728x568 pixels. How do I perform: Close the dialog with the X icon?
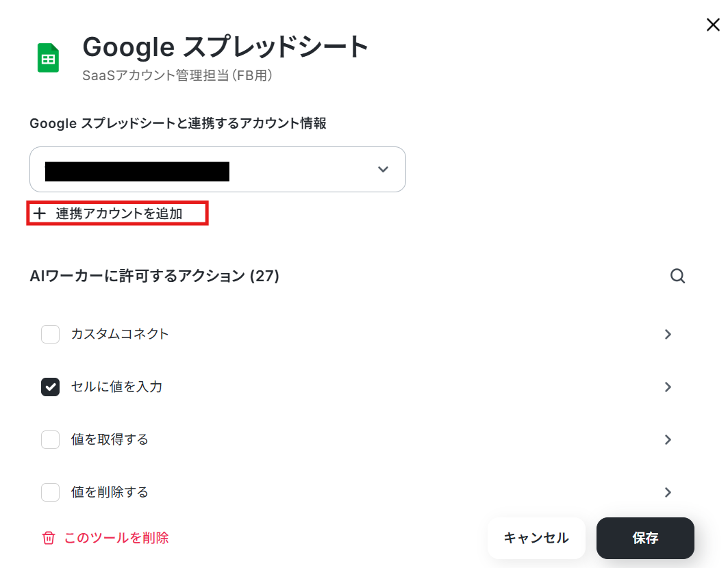pyautogui.click(x=713, y=25)
